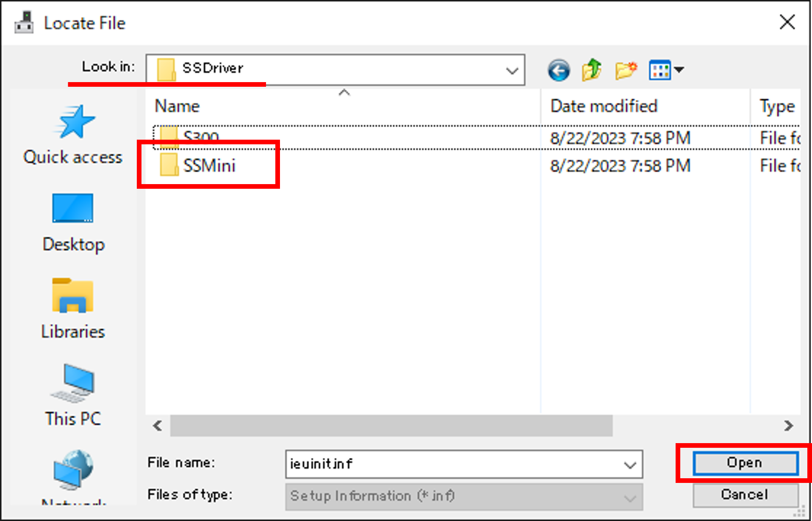Screen dimensions: 812x521
Task: Click into the File name field
Action: pos(452,464)
